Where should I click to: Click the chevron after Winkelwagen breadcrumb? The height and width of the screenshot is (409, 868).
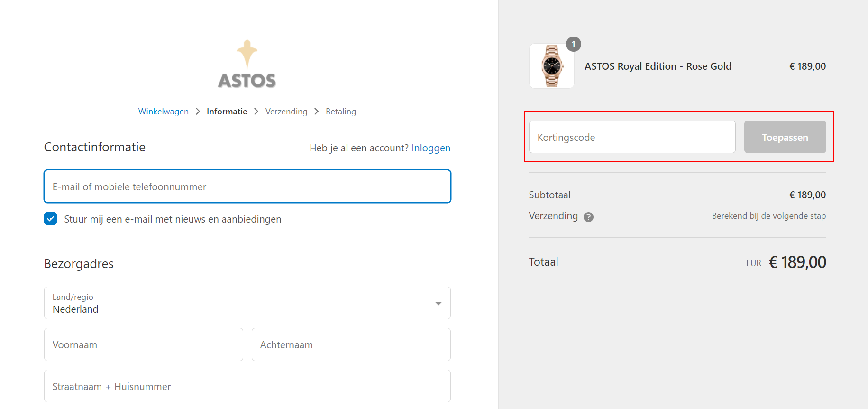coord(198,112)
